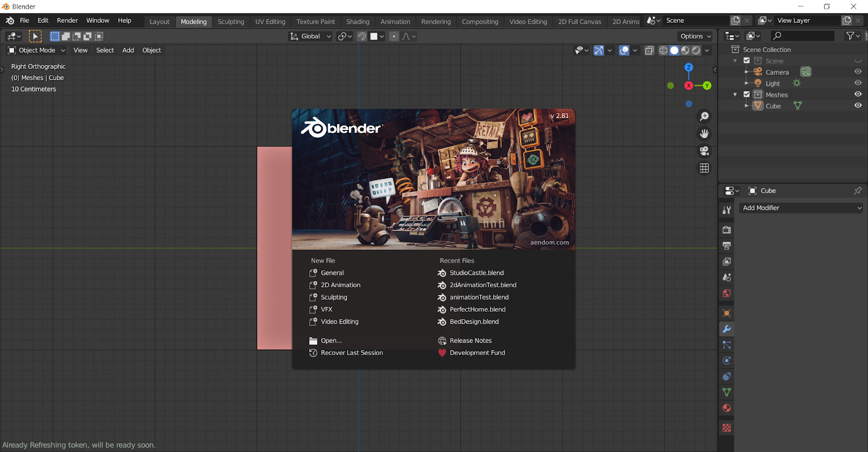Open the Global transform orientation dropdown
This screenshot has height=452, width=868.
pos(310,36)
